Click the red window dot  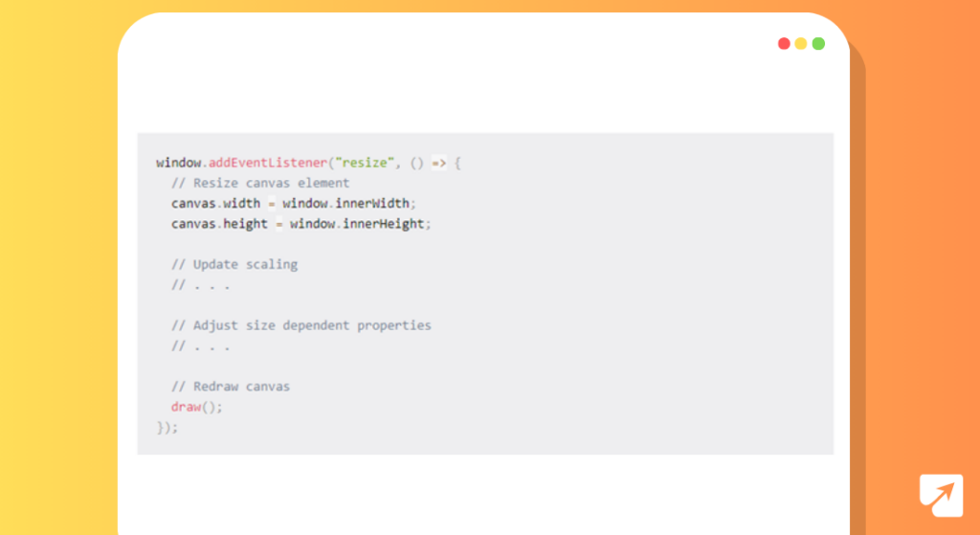(x=784, y=43)
